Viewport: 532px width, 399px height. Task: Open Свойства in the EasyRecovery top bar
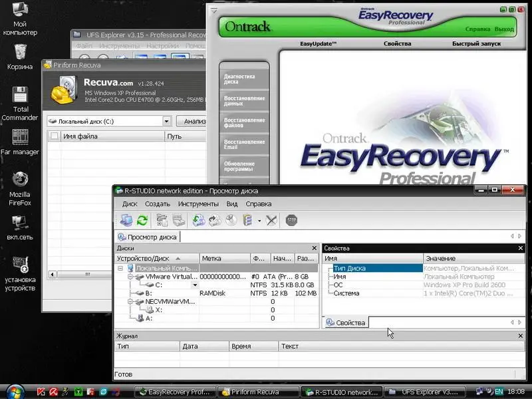pos(397,44)
